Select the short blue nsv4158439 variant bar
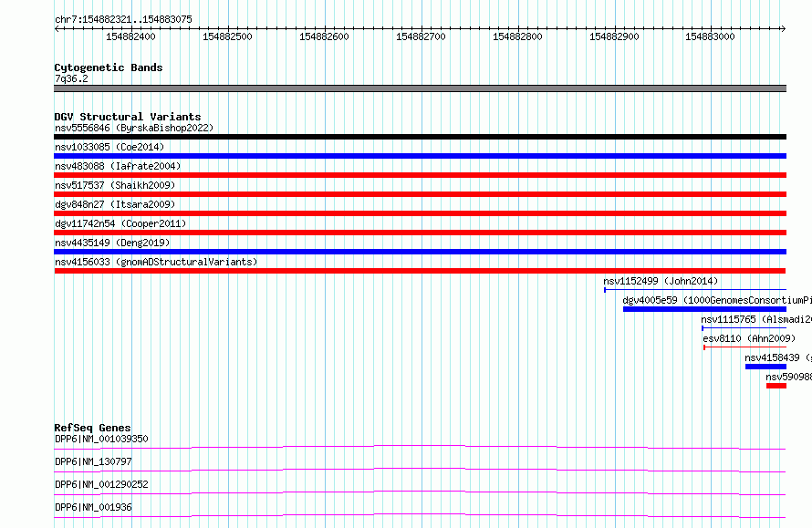Screen dimensions: 812x528 click(765, 367)
